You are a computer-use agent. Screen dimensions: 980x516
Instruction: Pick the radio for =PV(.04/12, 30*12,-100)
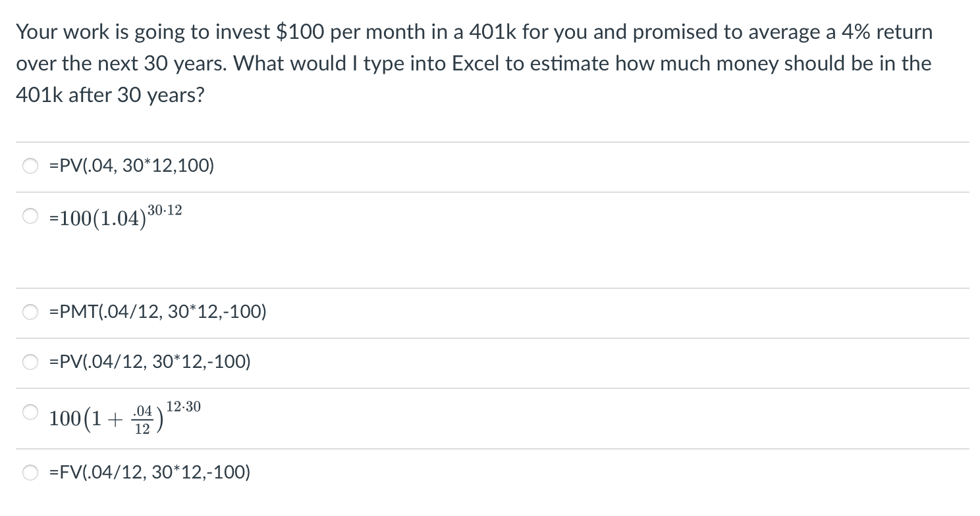coord(31,363)
